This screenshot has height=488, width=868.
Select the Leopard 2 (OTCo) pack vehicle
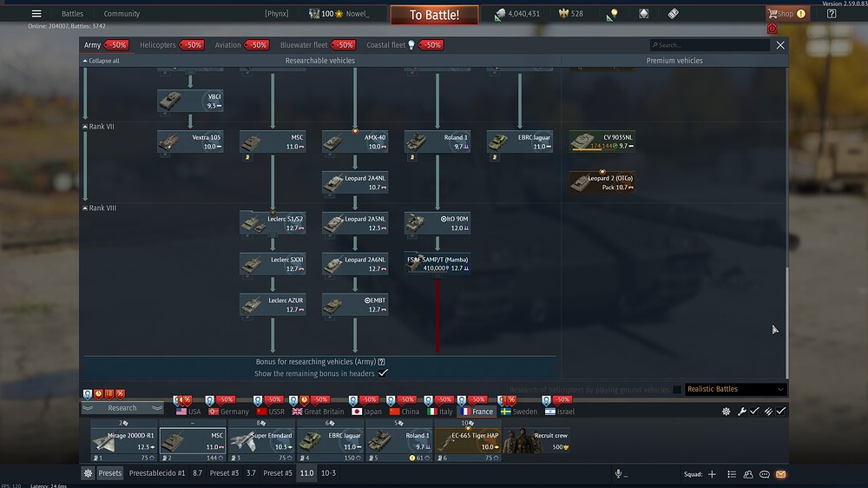coord(602,182)
